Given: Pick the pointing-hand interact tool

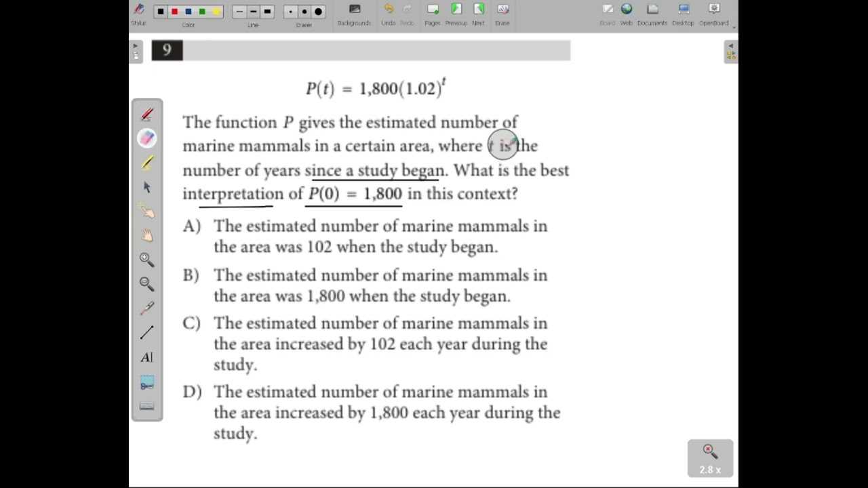Looking at the screenshot, I should tap(147, 211).
